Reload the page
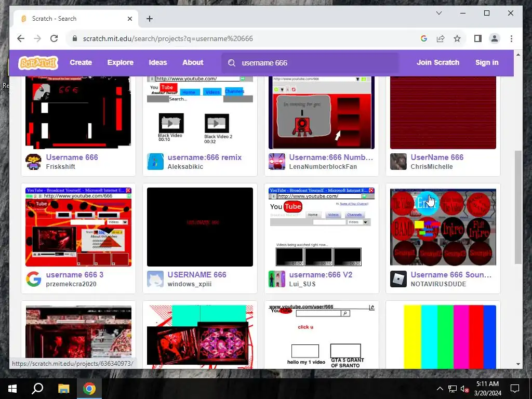This screenshot has width=532, height=399. (x=54, y=38)
